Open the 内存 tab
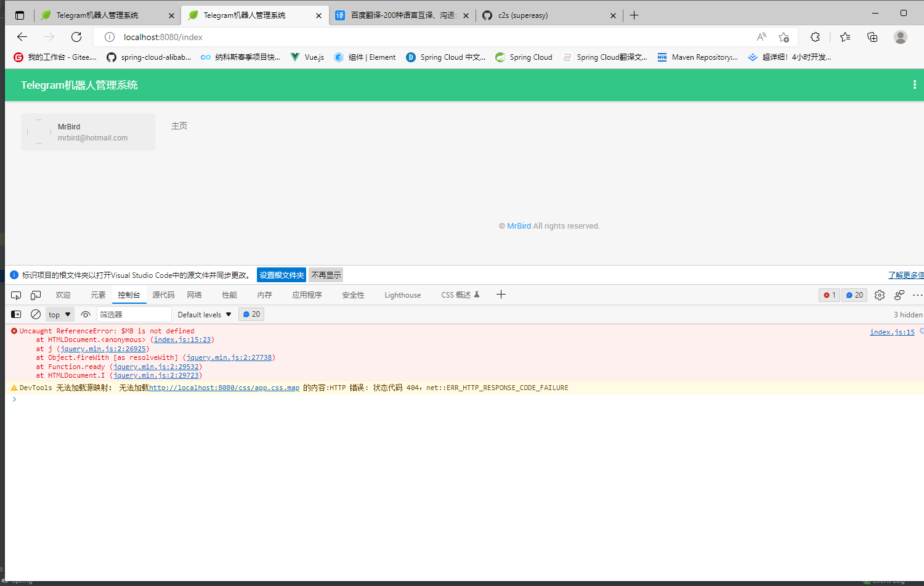 click(264, 295)
